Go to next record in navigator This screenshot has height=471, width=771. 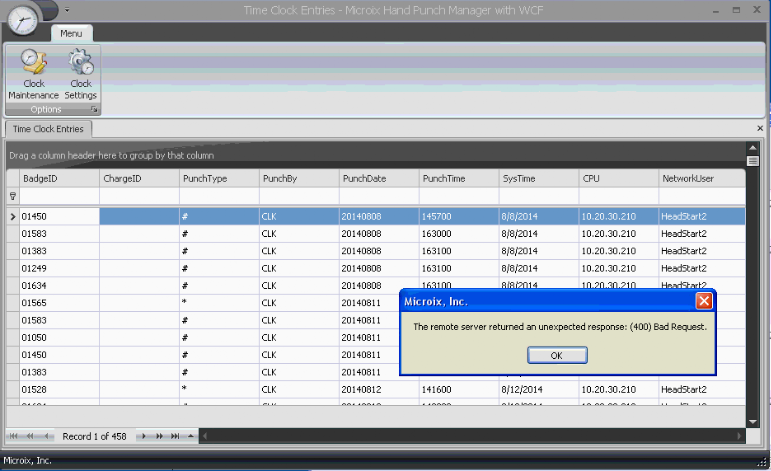click(x=144, y=436)
